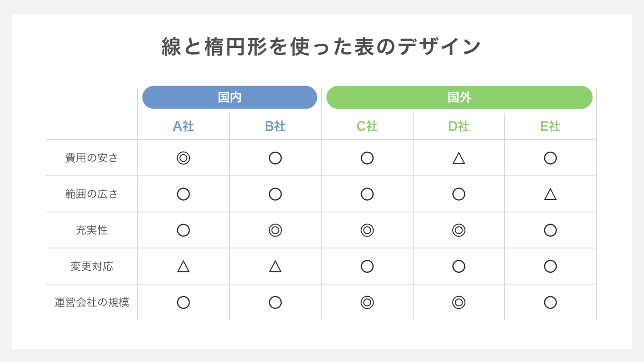Viewport: 644px width, 362px height.
Task: Select the double circle for B社 充実性
Action: click(x=275, y=230)
